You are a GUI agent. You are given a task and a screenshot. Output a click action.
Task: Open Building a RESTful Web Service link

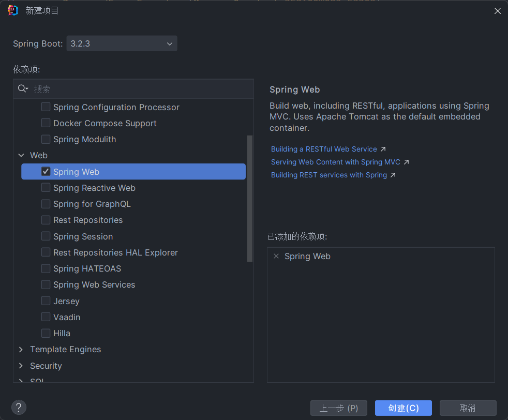(324, 149)
